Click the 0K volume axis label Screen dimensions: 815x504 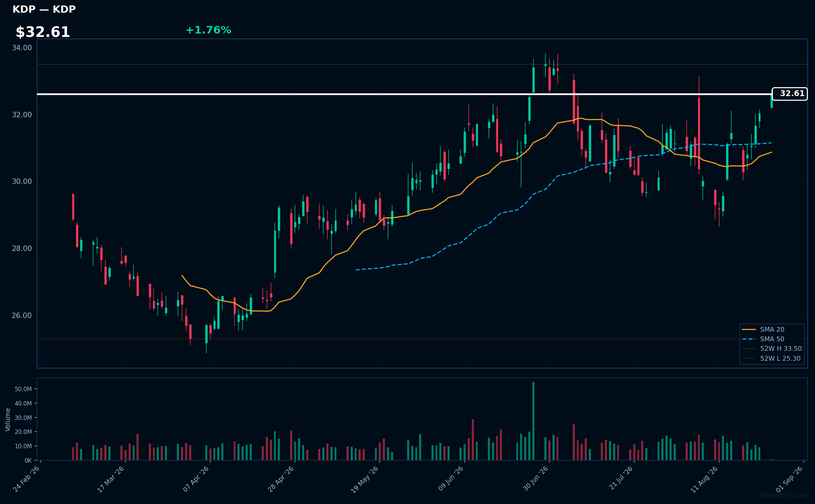pos(28,461)
